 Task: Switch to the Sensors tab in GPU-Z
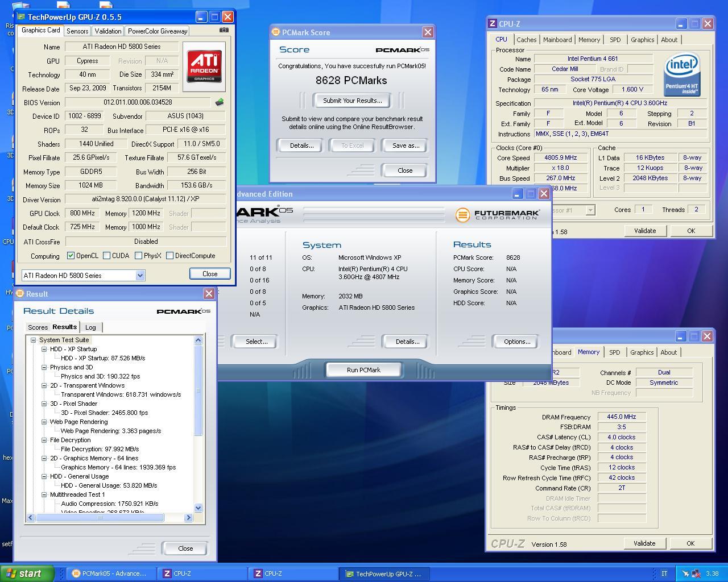pos(77,31)
